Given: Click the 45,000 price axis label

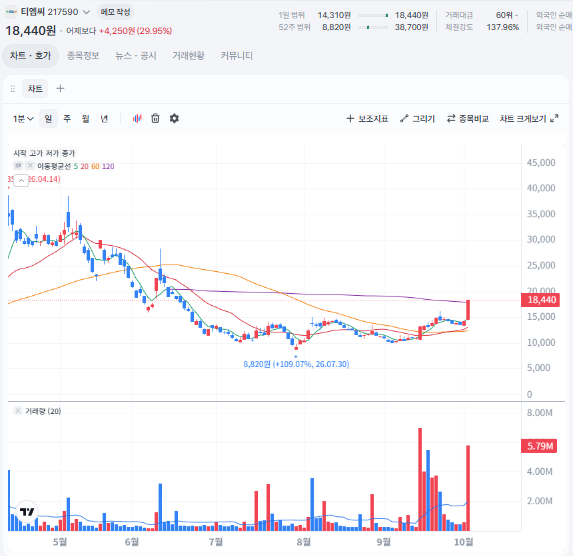Looking at the screenshot, I should tap(541, 163).
